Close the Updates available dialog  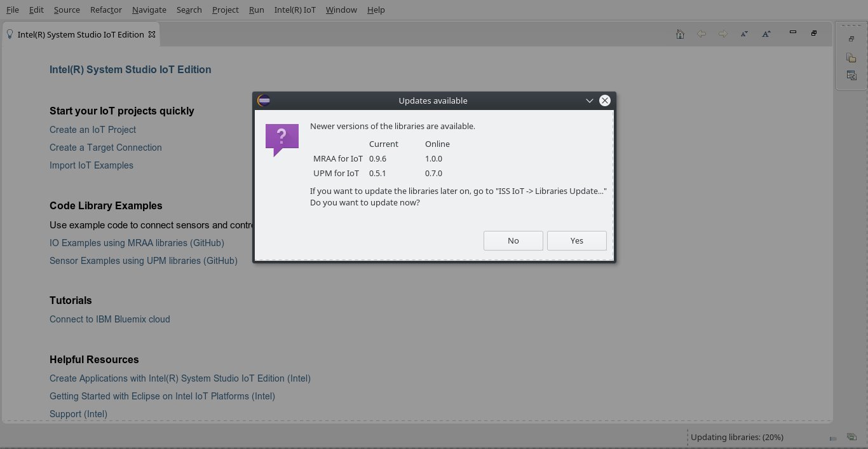[x=605, y=100]
